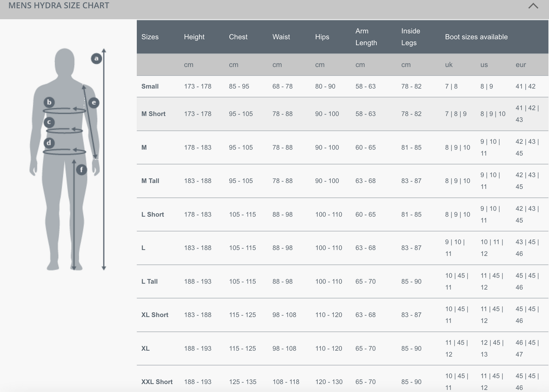The image size is (549, 392).
Task: Click the hips marker 'd' icon
Action: tap(49, 143)
